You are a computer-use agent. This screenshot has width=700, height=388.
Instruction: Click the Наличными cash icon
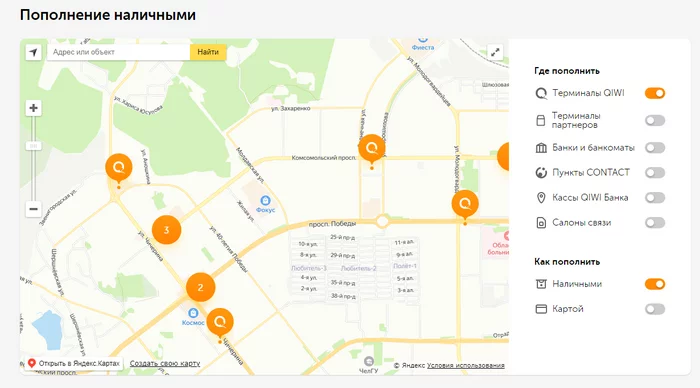click(541, 284)
